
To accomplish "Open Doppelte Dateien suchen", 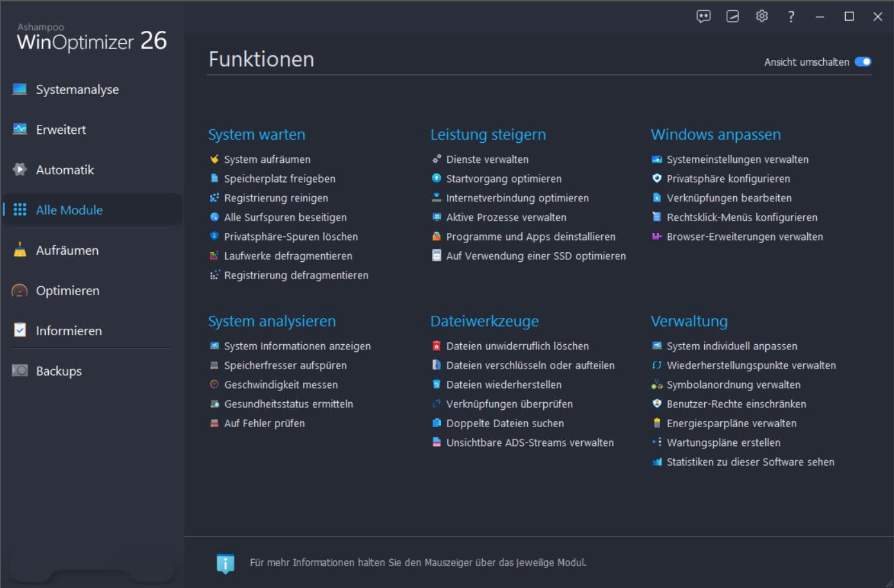I will pyautogui.click(x=505, y=423).
